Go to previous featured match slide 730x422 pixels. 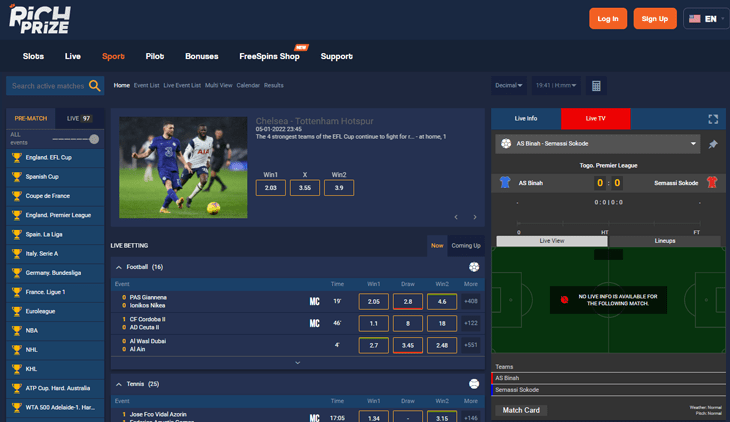pos(456,217)
